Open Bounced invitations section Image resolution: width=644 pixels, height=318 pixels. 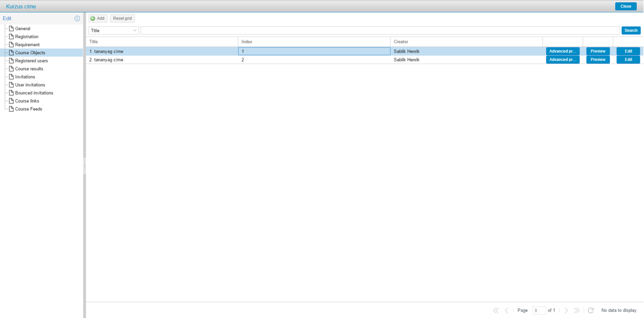click(x=34, y=93)
